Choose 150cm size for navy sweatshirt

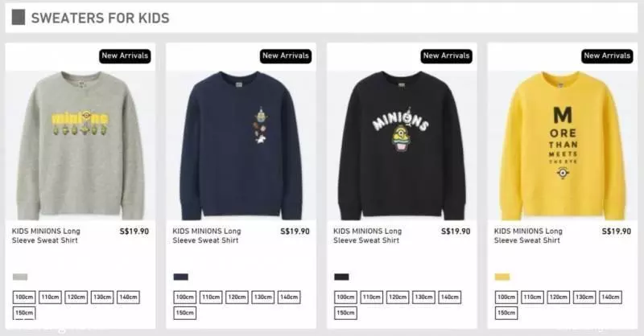click(185, 313)
